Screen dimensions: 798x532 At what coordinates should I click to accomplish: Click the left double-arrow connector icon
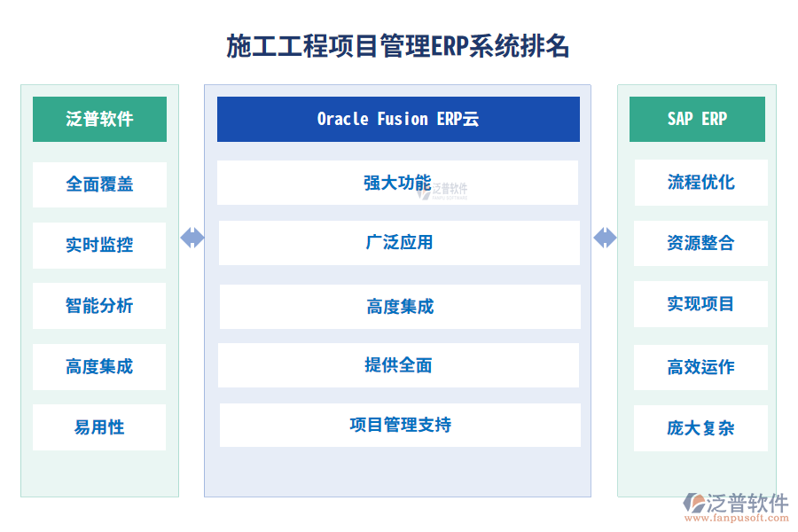click(x=192, y=238)
